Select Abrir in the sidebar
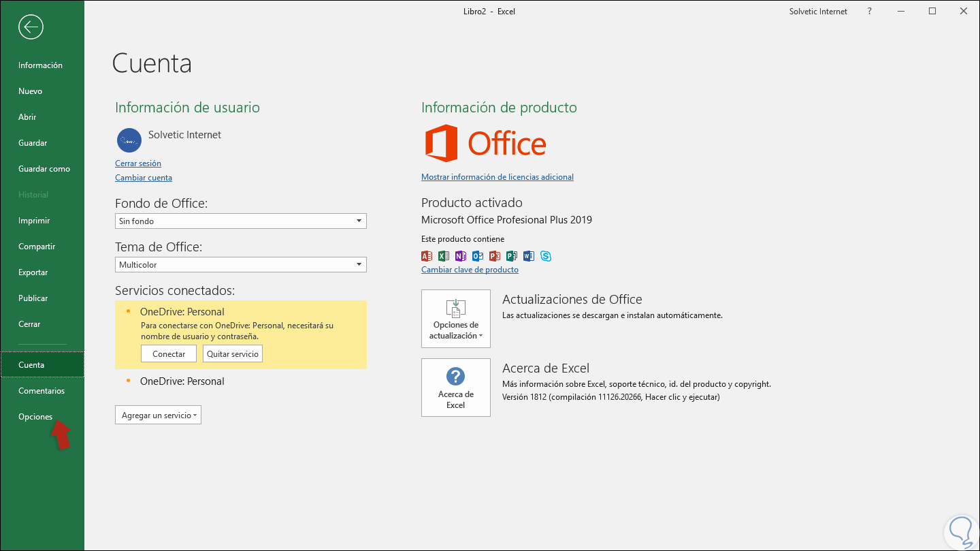The height and width of the screenshot is (551, 980). 42,117
